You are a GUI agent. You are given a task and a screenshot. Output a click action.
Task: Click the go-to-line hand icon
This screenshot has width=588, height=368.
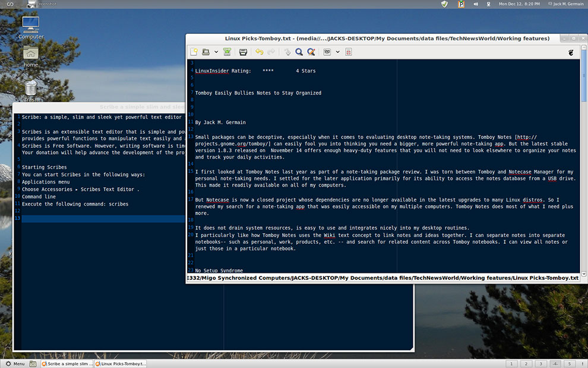(287, 52)
